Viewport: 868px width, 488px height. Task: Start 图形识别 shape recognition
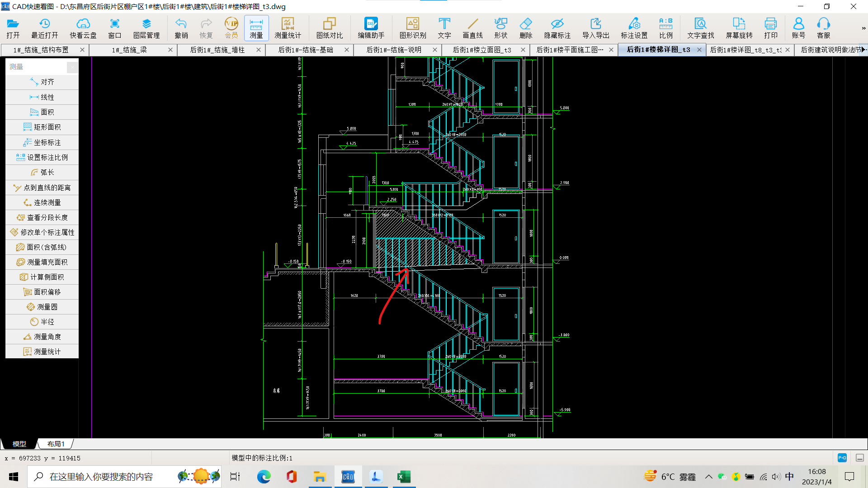click(x=413, y=28)
